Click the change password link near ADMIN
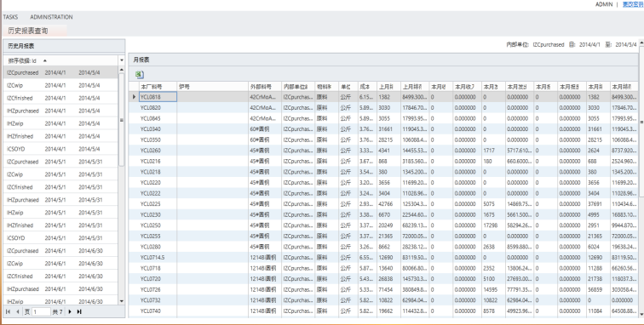This screenshot has height=325, width=644. [633, 4]
